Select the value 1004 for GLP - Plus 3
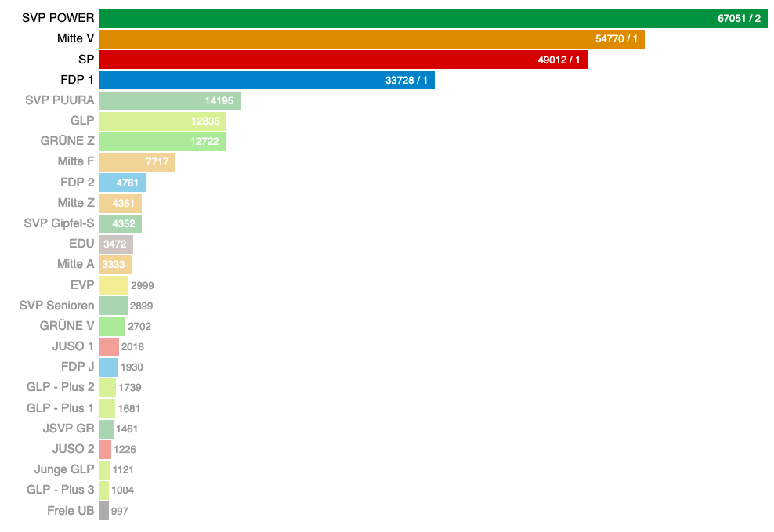Screen dimensions: 774x532 pos(122,490)
